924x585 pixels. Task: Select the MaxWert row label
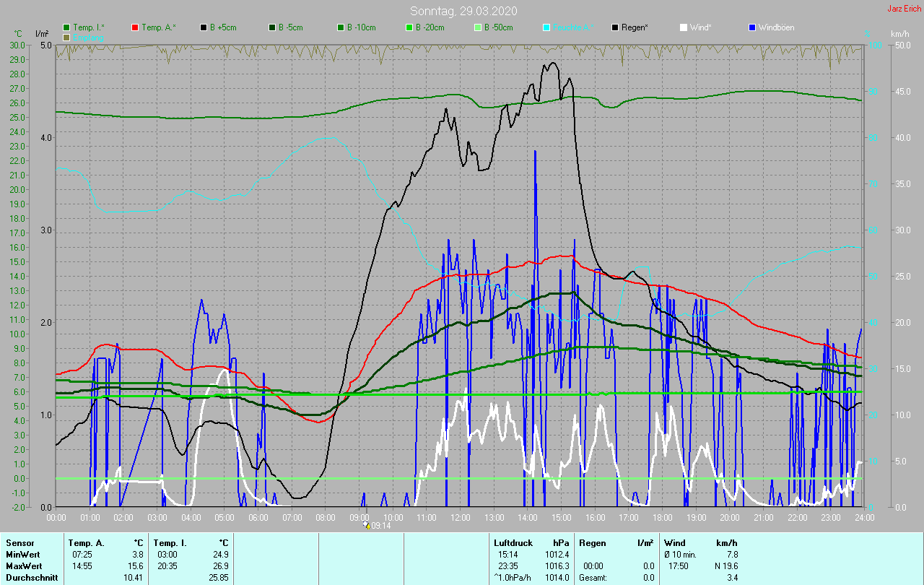(22, 565)
